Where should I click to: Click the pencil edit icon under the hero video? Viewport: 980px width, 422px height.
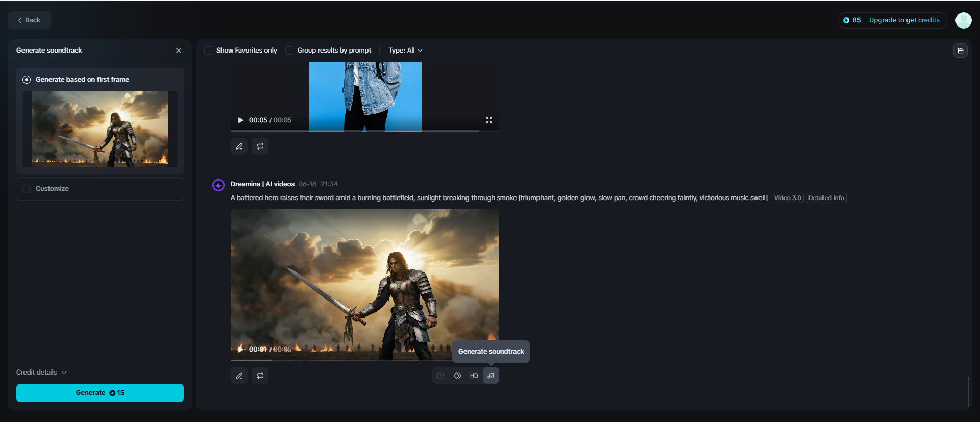pos(239,376)
